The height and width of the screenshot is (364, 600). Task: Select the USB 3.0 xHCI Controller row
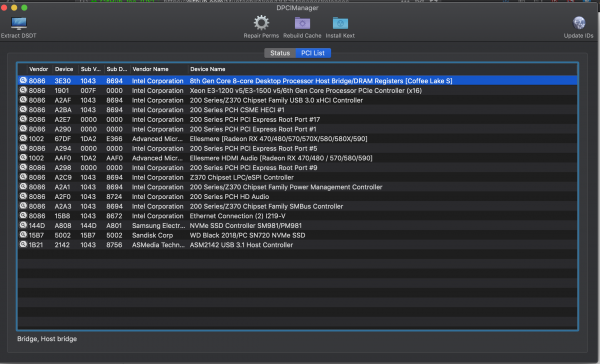(297, 100)
